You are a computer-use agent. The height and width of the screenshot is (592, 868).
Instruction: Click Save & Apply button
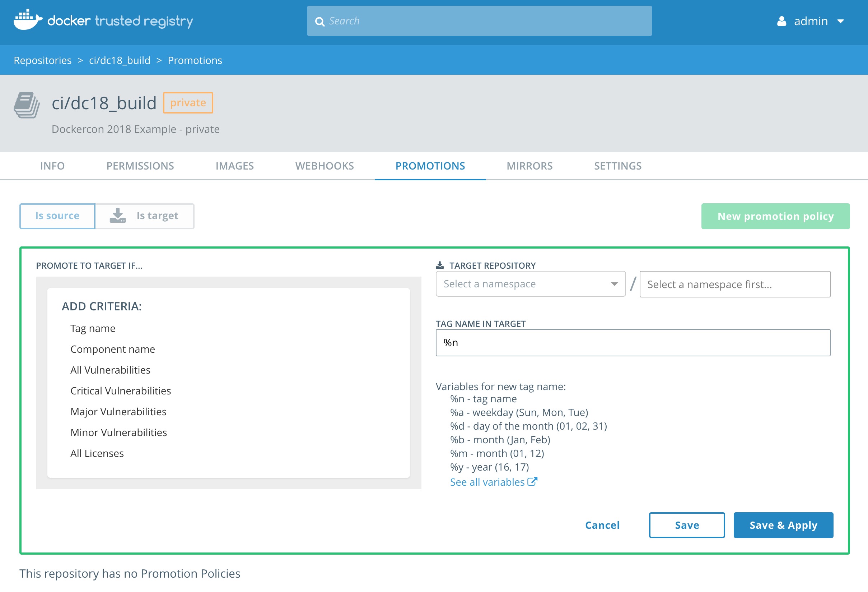[x=783, y=525]
